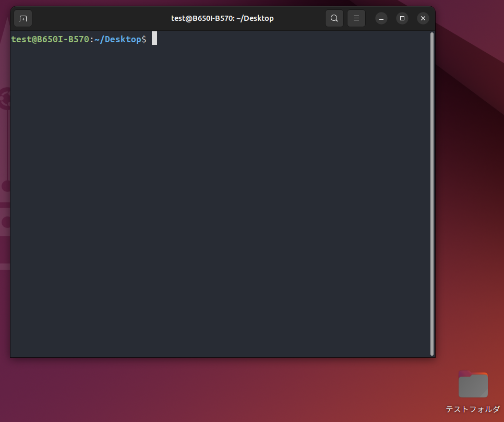Select the テストフォルダ desktop folder icon
Screen dimensions: 504x422
473,384
